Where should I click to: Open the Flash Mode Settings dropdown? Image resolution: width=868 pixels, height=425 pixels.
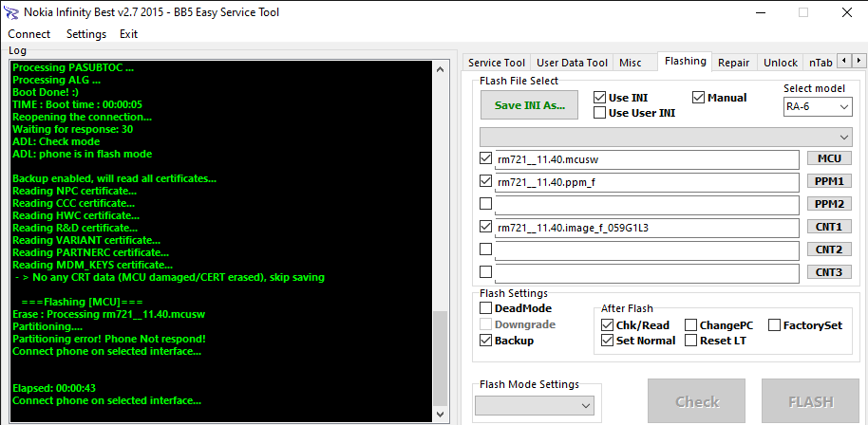(x=535, y=406)
